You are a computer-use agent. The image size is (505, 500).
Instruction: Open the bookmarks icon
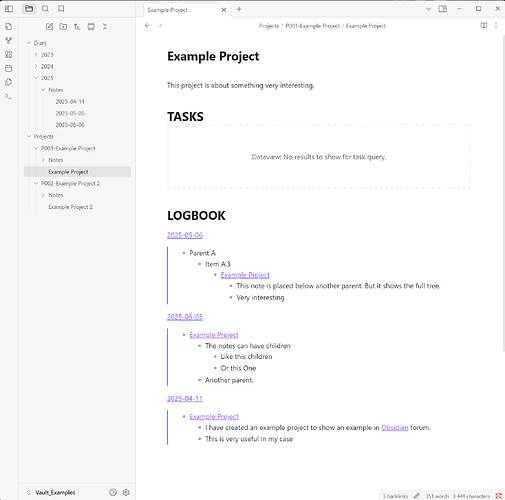[61, 9]
